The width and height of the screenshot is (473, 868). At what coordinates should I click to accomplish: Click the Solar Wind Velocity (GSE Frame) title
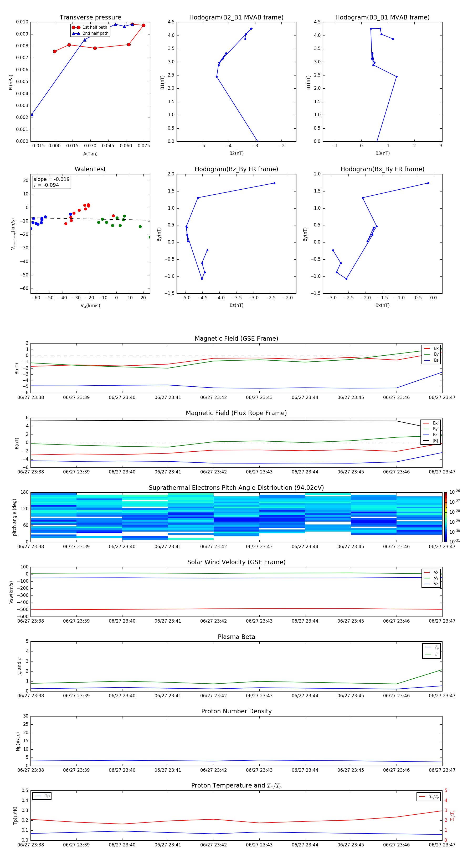[x=236, y=562]
